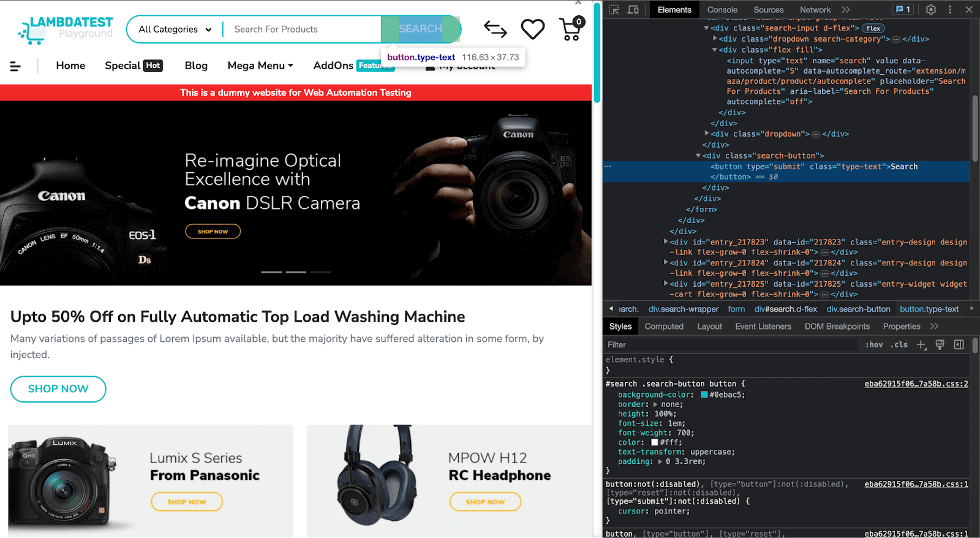
Task: Expand the entry_217823 div node
Action: [666, 241]
